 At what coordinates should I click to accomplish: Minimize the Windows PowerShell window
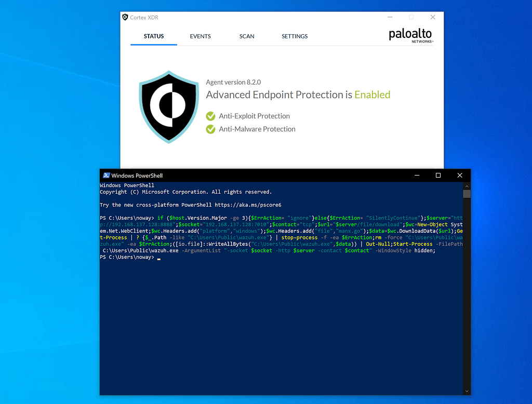pos(417,176)
